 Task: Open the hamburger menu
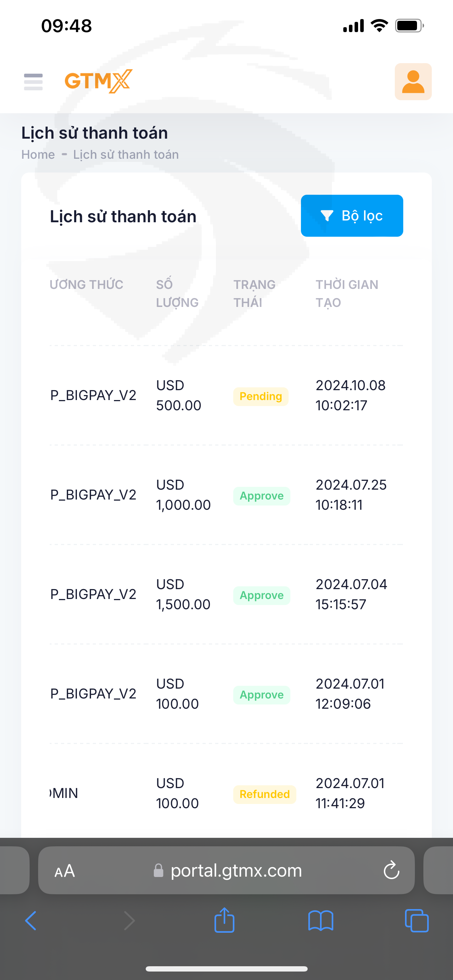tap(33, 82)
